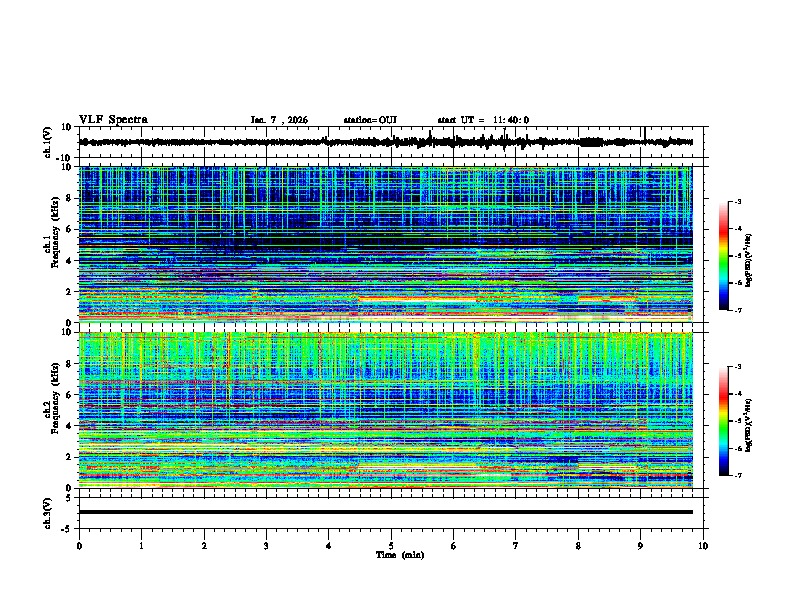Screen dimensions: 792x612
Task: Click the ch.1 colorbar log(PSD) unit label
Action: [x=749, y=260]
